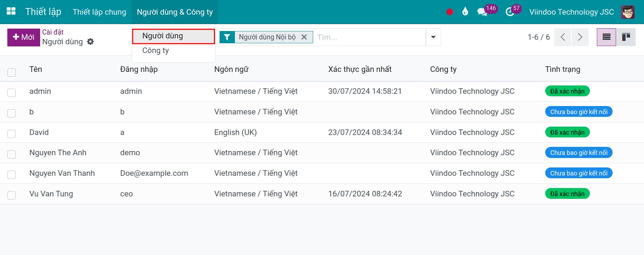This screenshot has height=255, width=644.
Task: Sort by Ngôn ngữ column header
Action: pyautogui.click(x=231, y=69)
